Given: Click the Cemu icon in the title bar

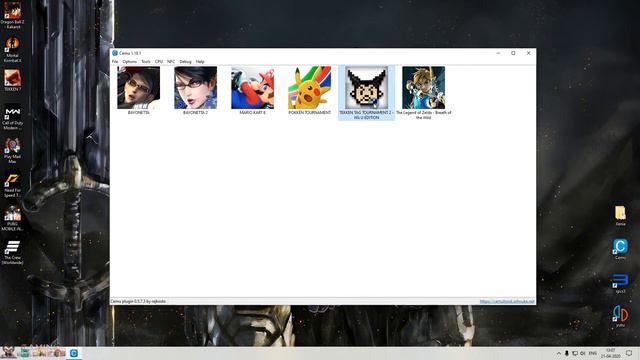Looking at the screenshot, I should click(x=115, y=53).
